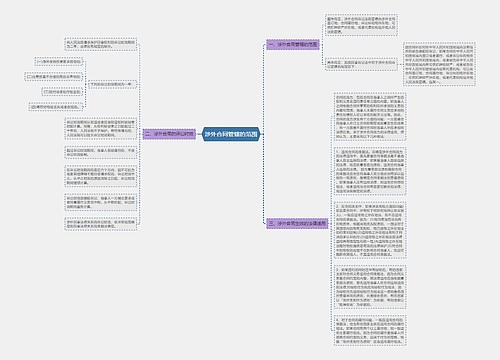Select the note numbered 3 under third branch
The image size is (500, 360).
click(370, 287)
